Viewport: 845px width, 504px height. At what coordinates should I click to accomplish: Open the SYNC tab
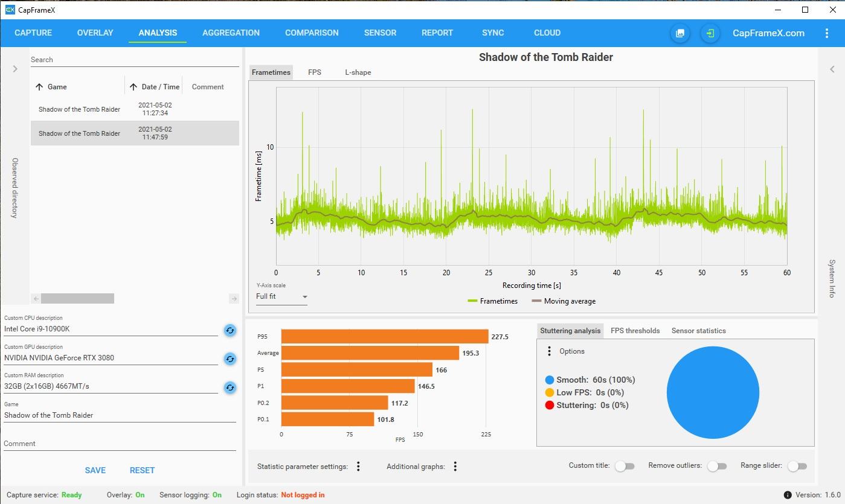tap(493, 33)
